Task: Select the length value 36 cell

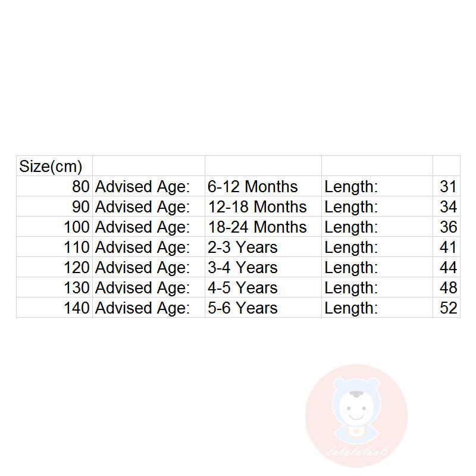Action: point(447,227)
